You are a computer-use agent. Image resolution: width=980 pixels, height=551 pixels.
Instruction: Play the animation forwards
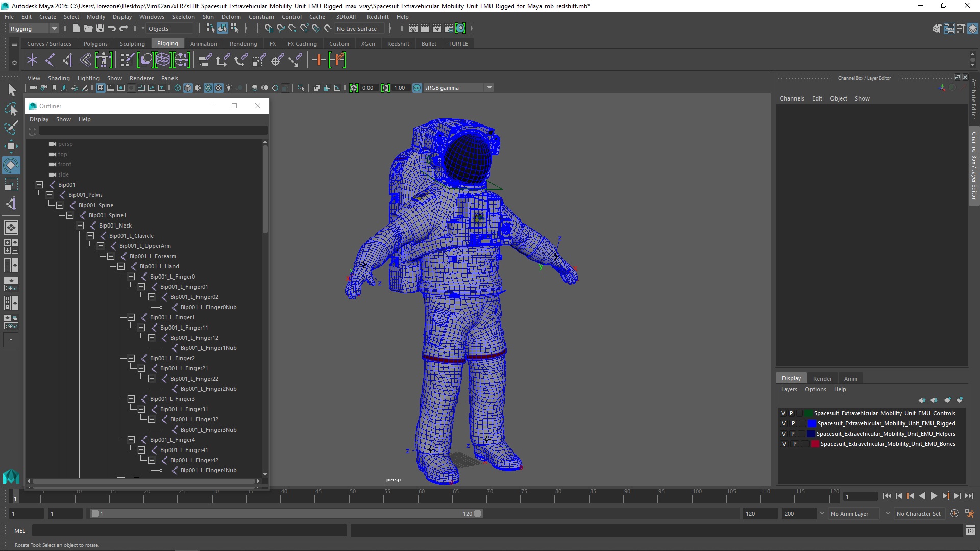(x=934, y=496)
